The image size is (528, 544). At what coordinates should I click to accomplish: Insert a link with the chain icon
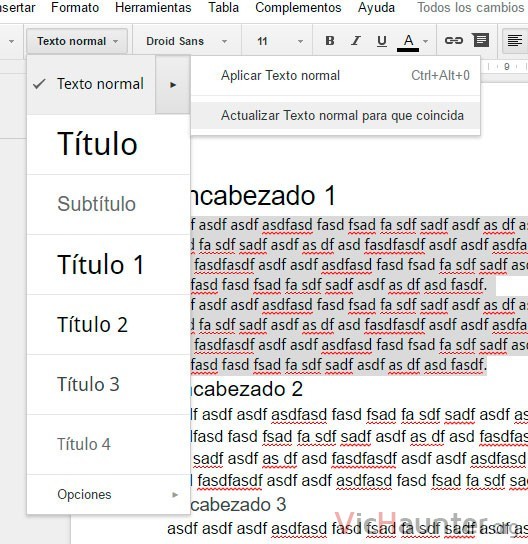point(454,41)
